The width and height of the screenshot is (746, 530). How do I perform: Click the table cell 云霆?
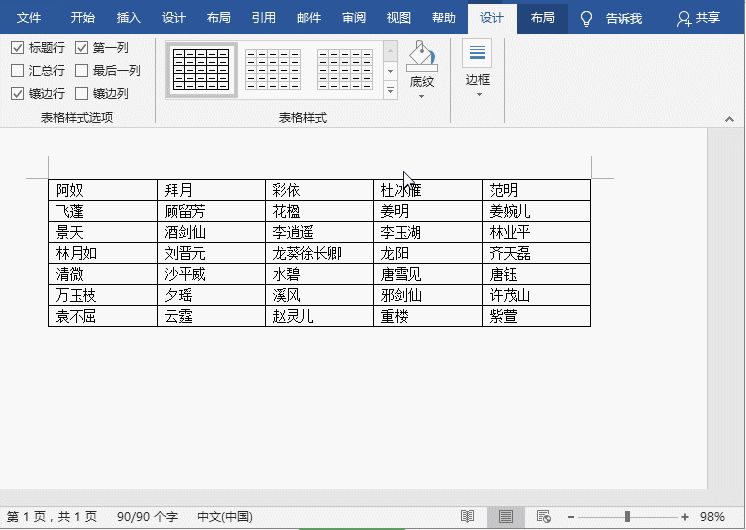(211, 316)
